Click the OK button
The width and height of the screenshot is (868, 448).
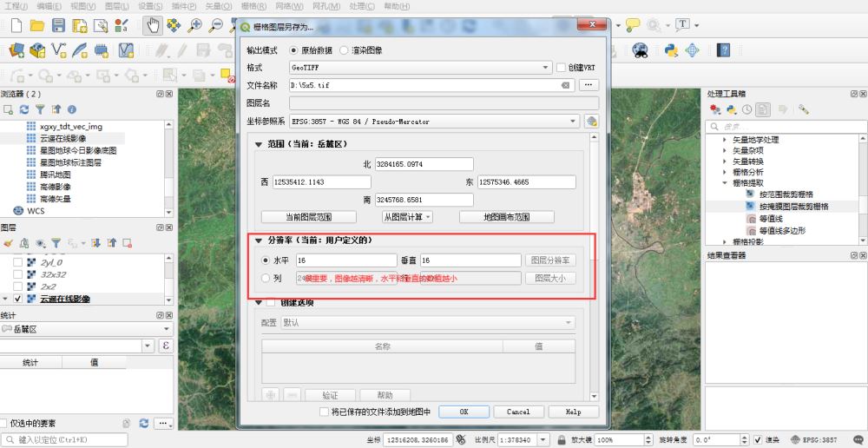click(463, 412)
